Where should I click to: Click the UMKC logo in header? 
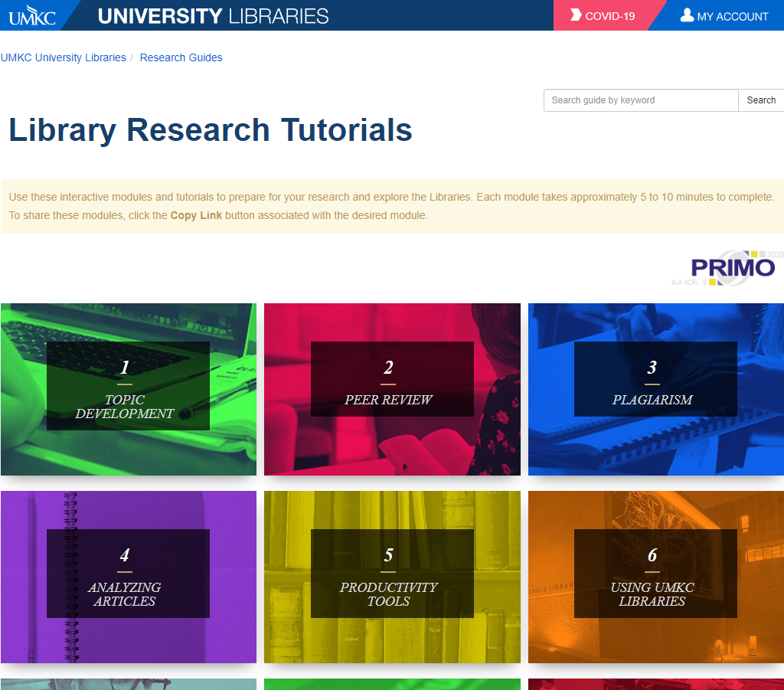click(32, 15)
